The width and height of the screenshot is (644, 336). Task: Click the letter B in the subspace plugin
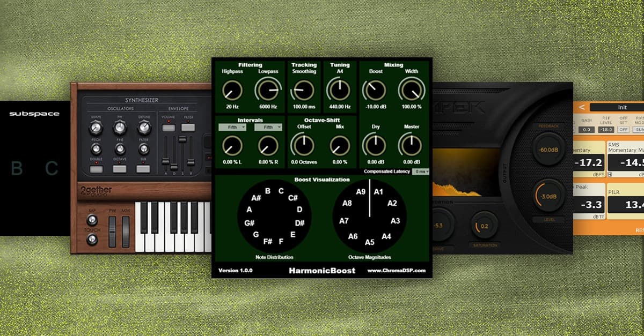click(17, 168)
